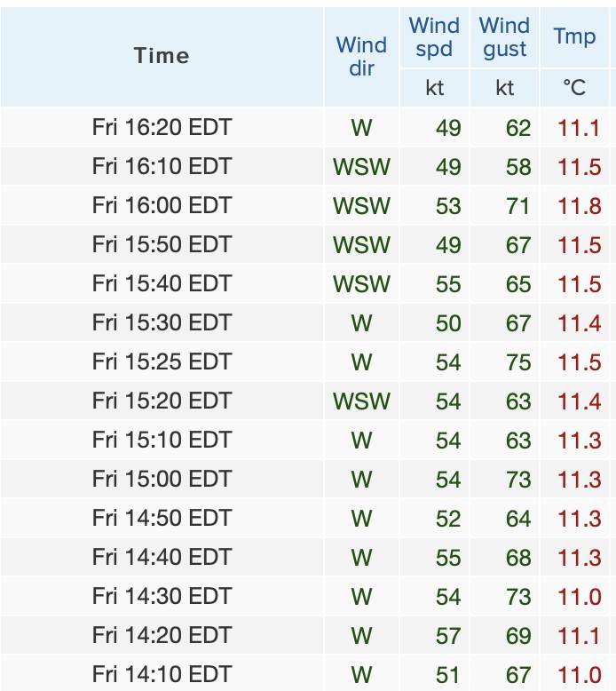This screenshot has height=691, width=616.
Task: Click the Fri 16:00 EDT time cell
Action: pyautogui.click(x=162, y=206)
